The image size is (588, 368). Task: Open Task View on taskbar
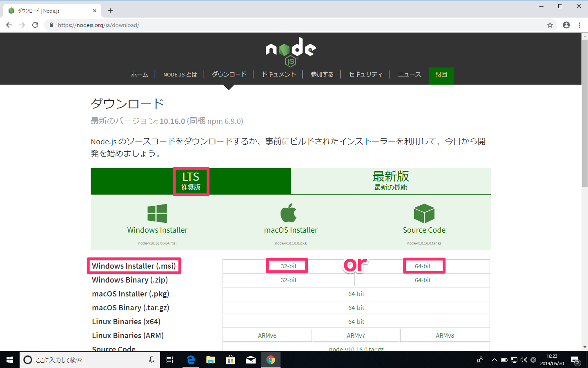170,360
